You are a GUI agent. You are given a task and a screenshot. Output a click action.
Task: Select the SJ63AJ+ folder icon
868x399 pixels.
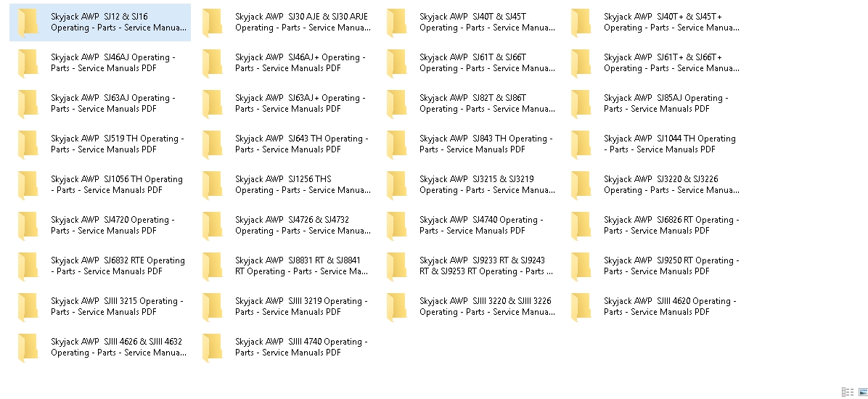(x=213, y=104)
